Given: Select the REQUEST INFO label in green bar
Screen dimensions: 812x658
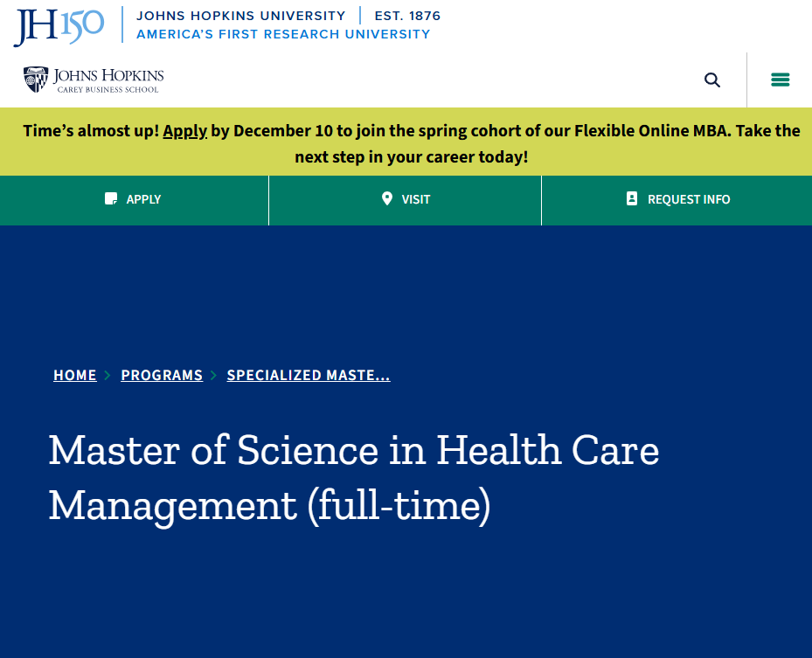Looking at the screenshot, I should 689,199.
